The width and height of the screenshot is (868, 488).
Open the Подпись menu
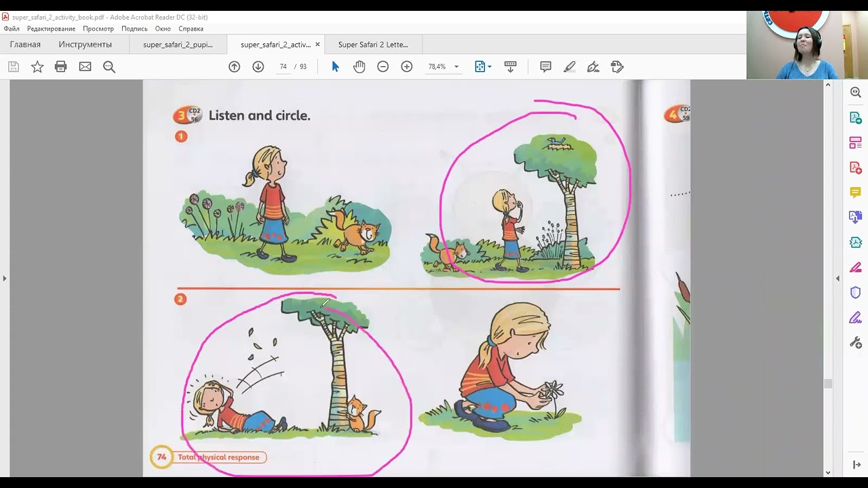click(134, 28)
